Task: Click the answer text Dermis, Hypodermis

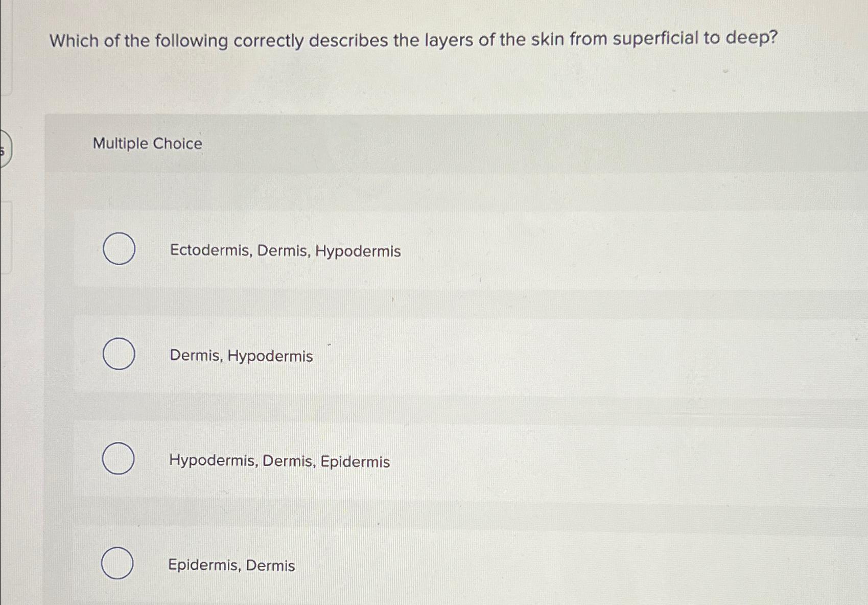Action: coord(240,356)
